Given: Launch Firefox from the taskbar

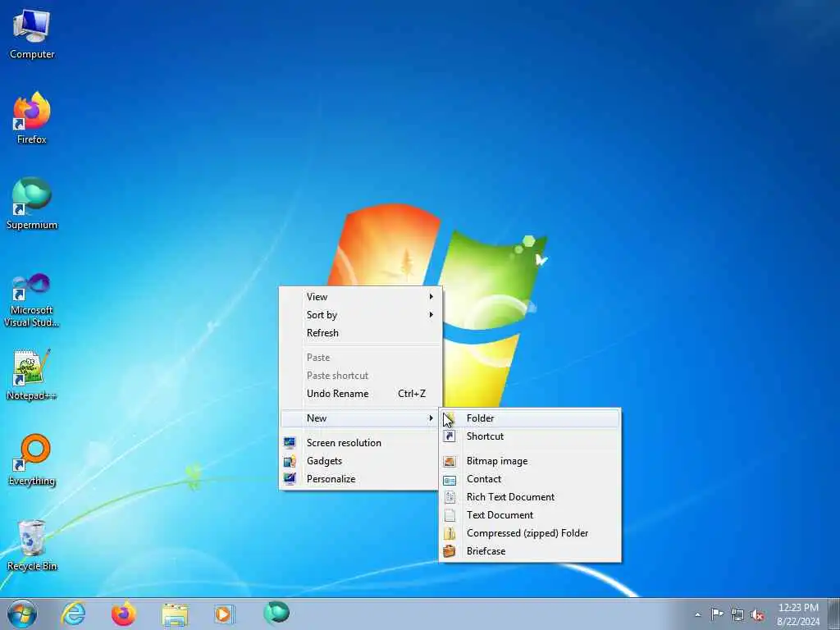Looking at the screenshot, I should pyautogui.click(x=124, y=614).
